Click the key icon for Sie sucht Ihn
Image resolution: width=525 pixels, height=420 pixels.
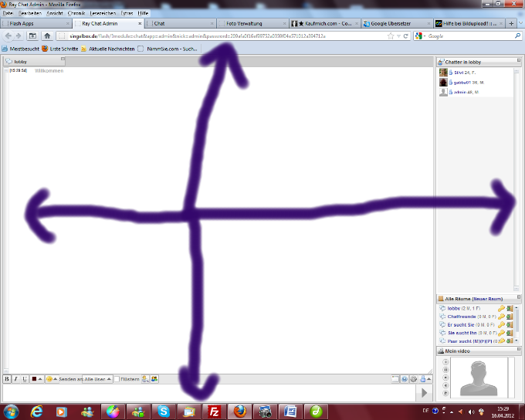pos(501,333)
